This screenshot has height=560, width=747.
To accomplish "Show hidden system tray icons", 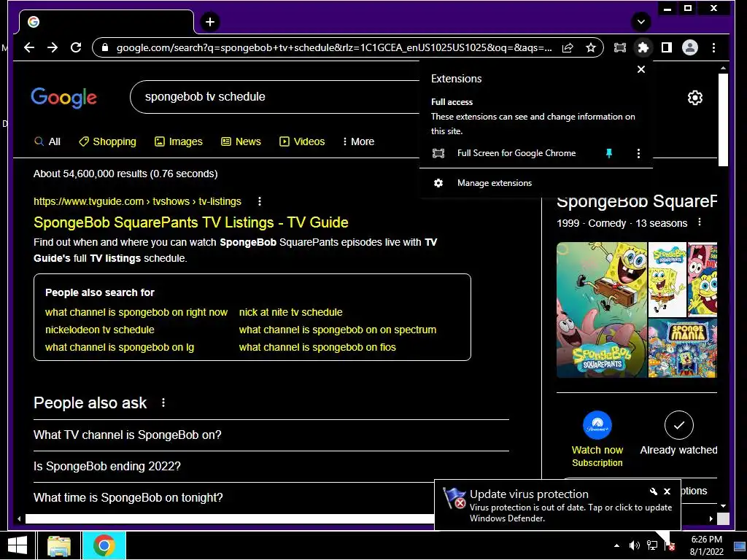I will tap(617, 545).
